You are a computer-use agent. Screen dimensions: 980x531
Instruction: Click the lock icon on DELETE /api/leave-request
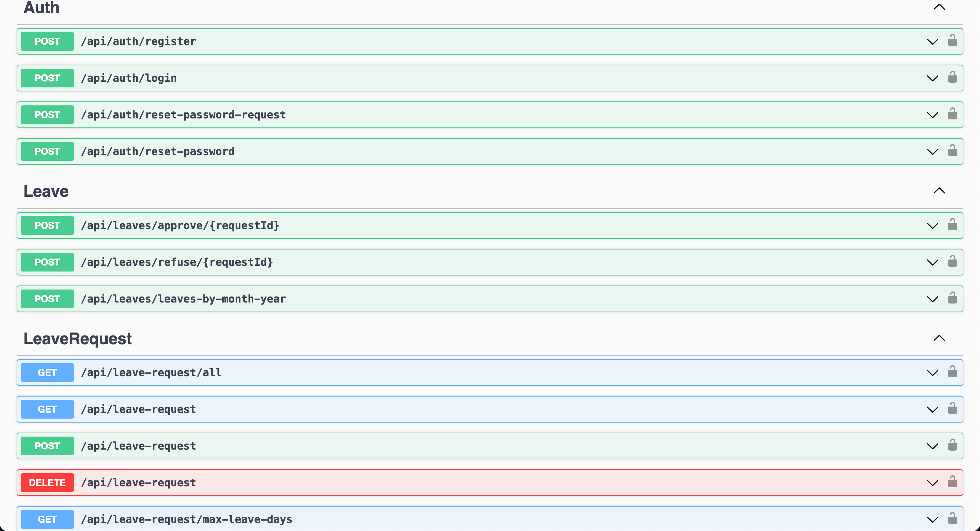coord(953,482)
